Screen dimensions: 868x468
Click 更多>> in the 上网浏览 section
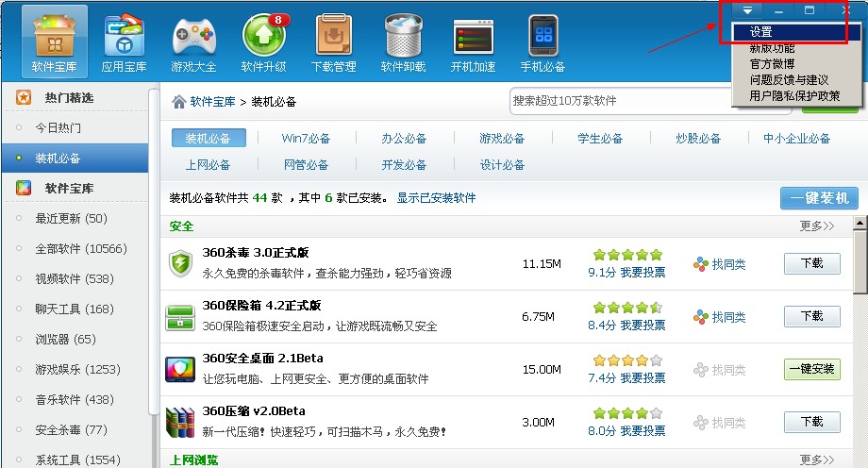point(816,460)
